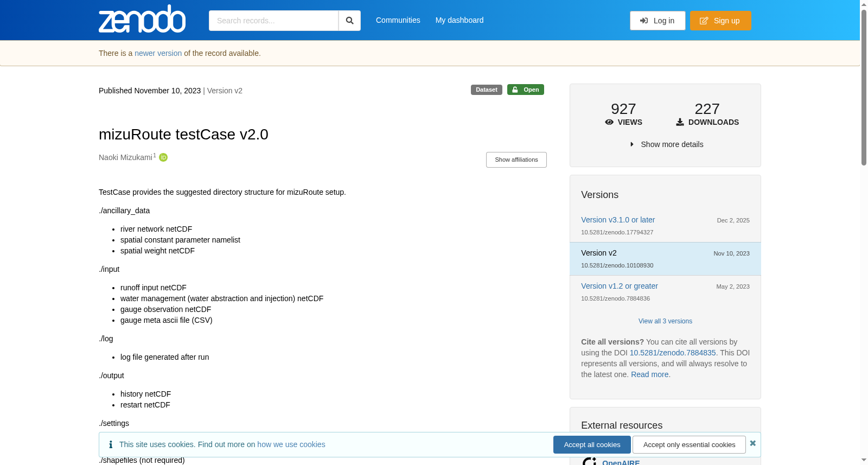
Task: Click View all 3 versions
Action: [665, 321]
